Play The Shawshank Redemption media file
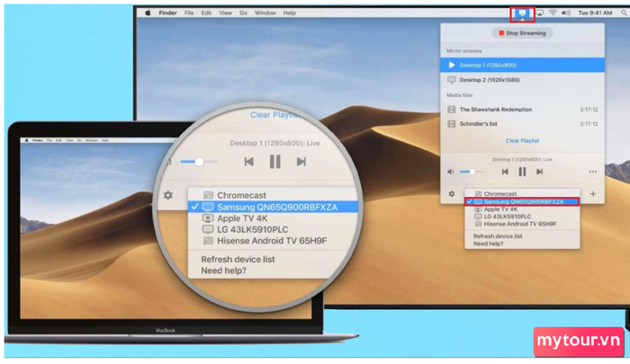The image size is (630, 364). tap(522, 110)
